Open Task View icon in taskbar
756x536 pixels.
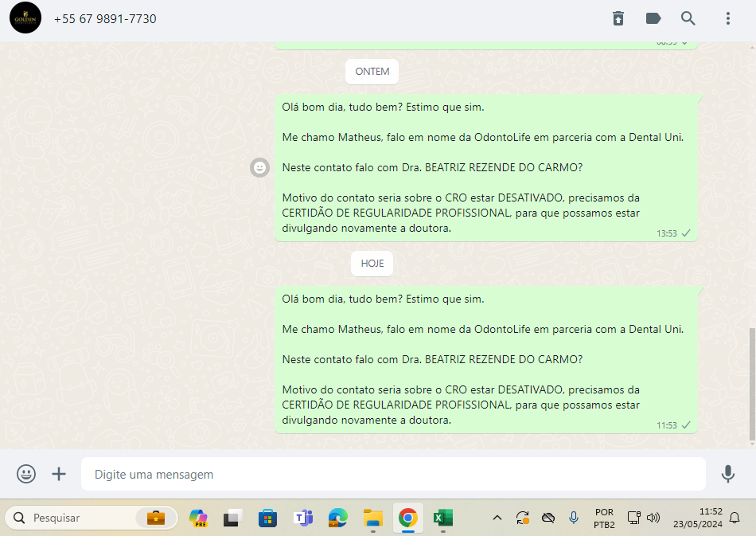232,518
